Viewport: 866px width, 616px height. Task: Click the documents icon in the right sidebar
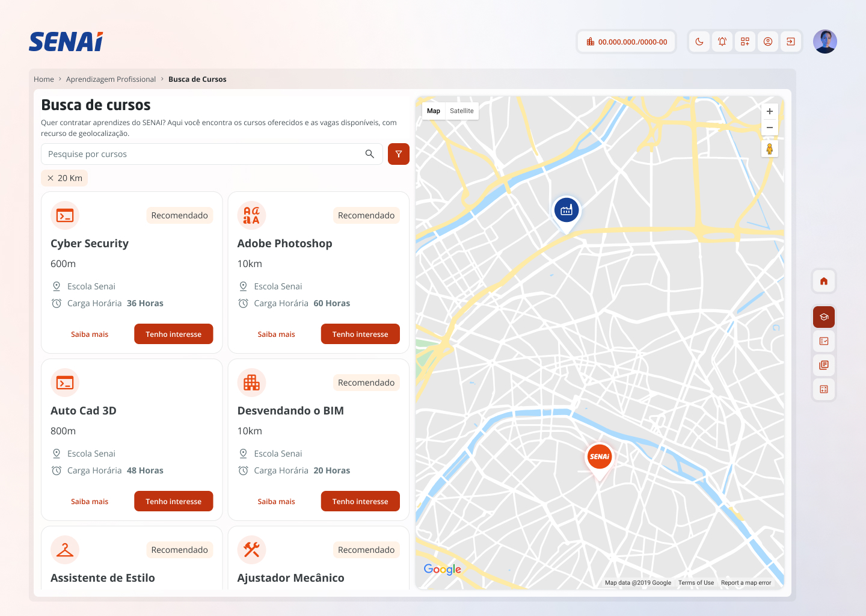(x=823, y=365)
